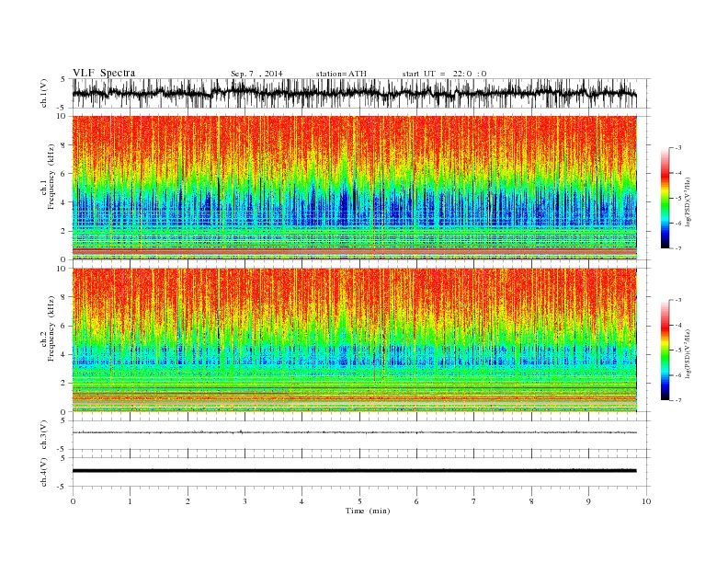Click tick label "0" on the time axis
Image resolution: width=728 pixels, height=563 pixels.
tap(73, 501)
